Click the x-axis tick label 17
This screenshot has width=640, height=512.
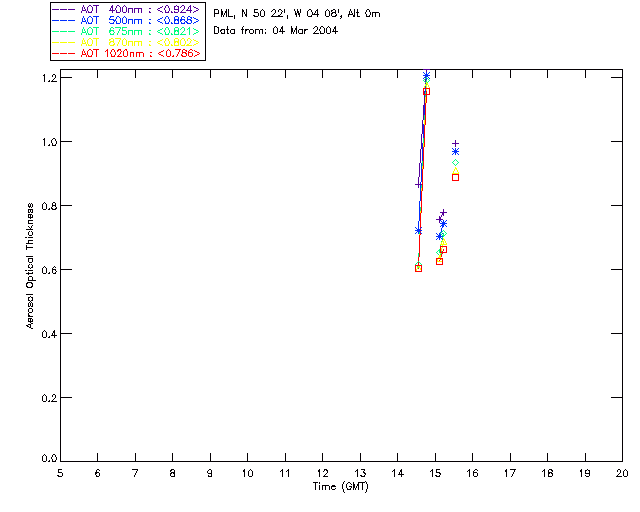(510, 473)
